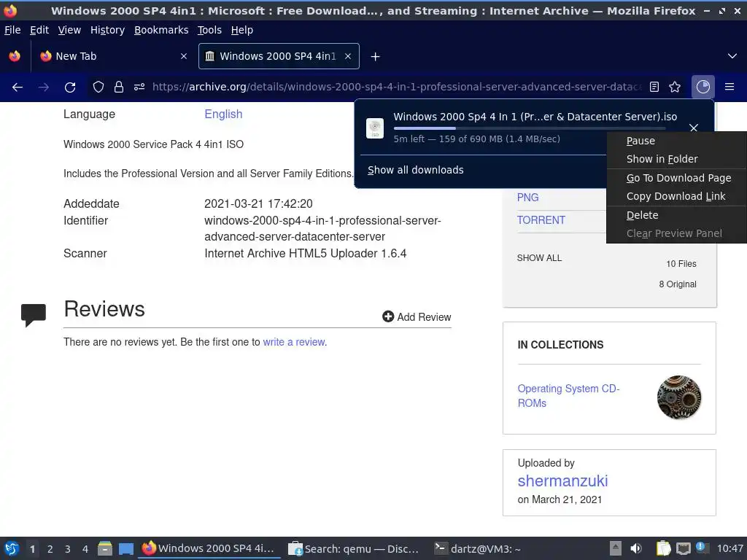747x560 pixels.
Task: Click the notification info tray icon
Action: [x=701, y=548]
